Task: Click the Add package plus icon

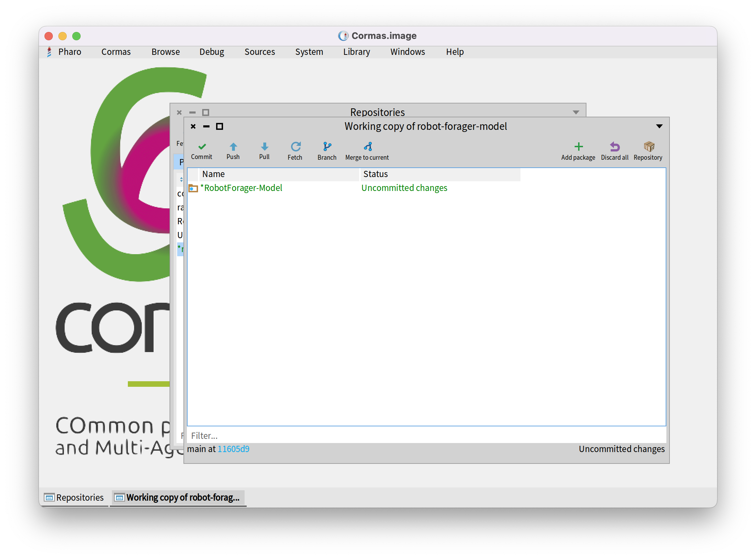Action: (x=578, y=147)
